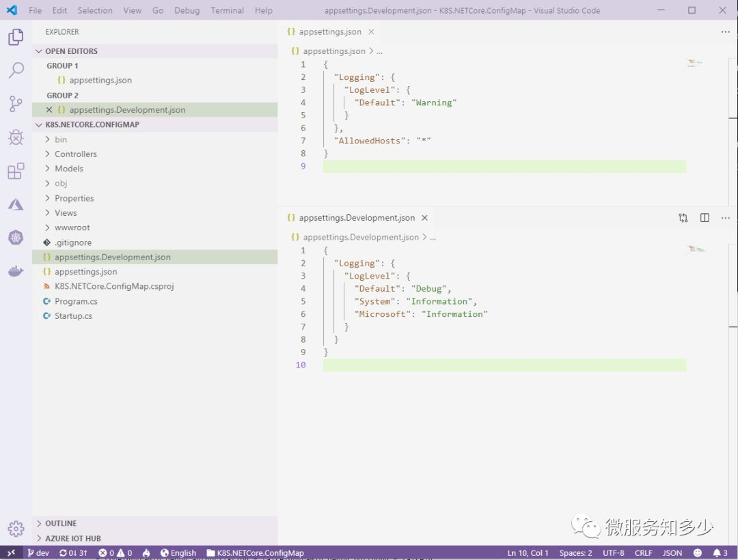Viewport: 738px width, 560px height.
Task: Open the Azure view icon
Action: click(x=16, y=204)
